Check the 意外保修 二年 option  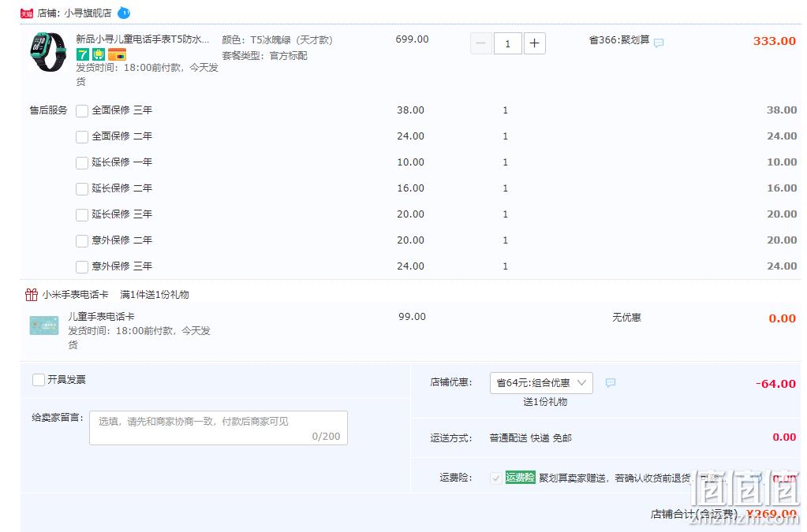click(x=82, y=240)
